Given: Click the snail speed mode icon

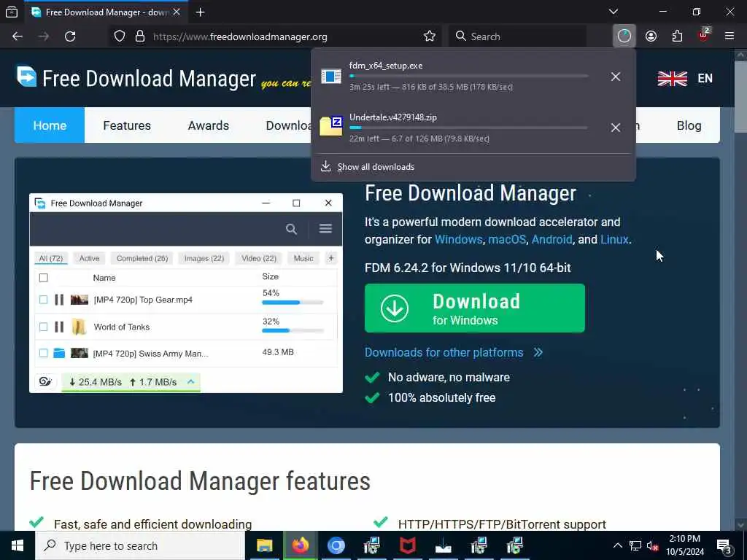Looking at the screenshot, I should click(45, 381).
